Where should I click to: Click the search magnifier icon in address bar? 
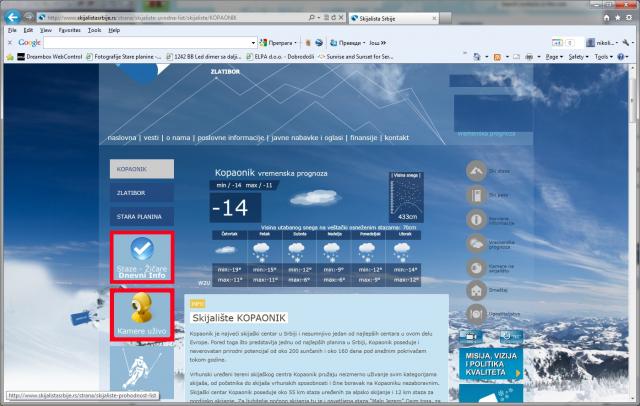(312, 18)
